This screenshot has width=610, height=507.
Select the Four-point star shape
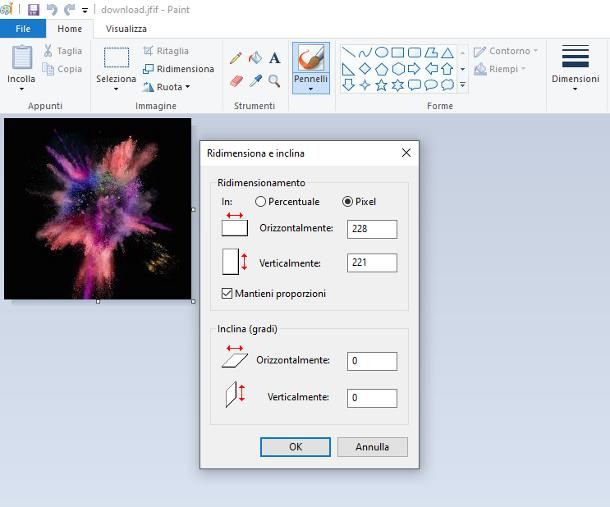point(365,85)
